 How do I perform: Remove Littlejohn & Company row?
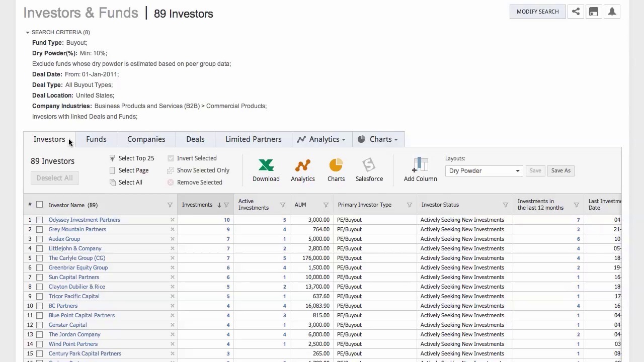(173, 248)
